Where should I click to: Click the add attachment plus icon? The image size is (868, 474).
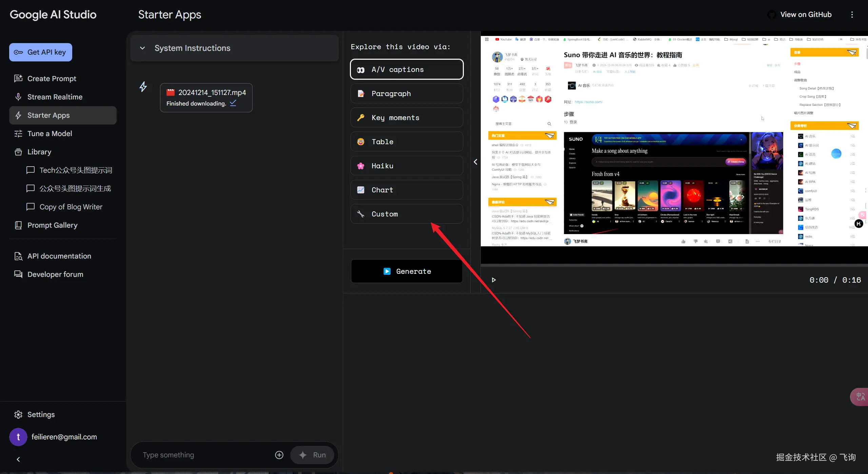(x=279, y=455)
